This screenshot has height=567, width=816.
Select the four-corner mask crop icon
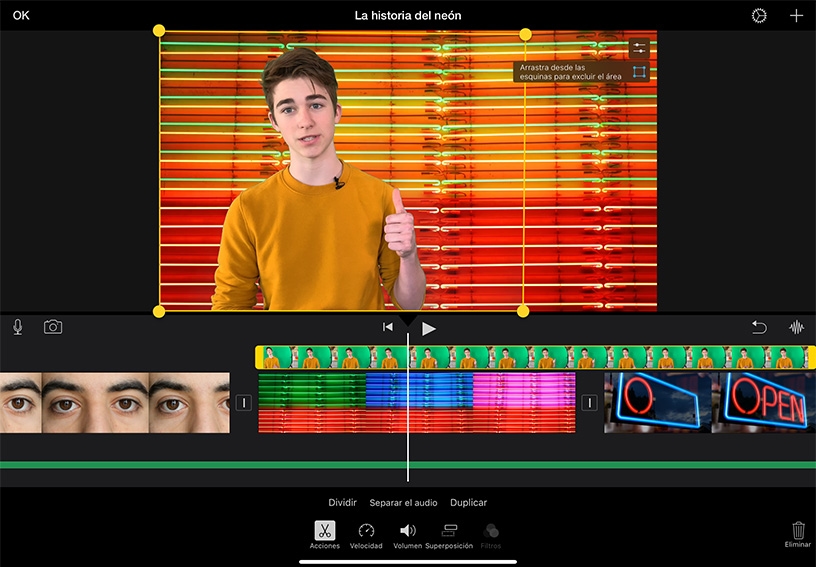click(639, 72)
